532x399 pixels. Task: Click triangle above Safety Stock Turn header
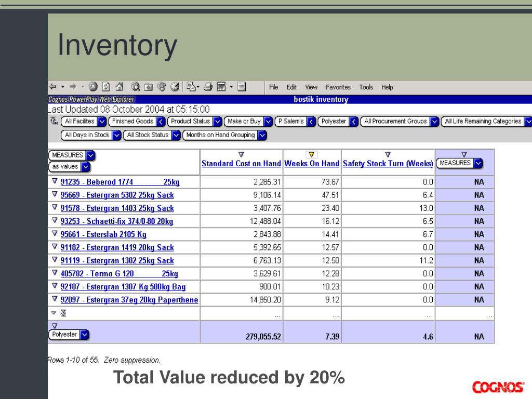[388, 154]
